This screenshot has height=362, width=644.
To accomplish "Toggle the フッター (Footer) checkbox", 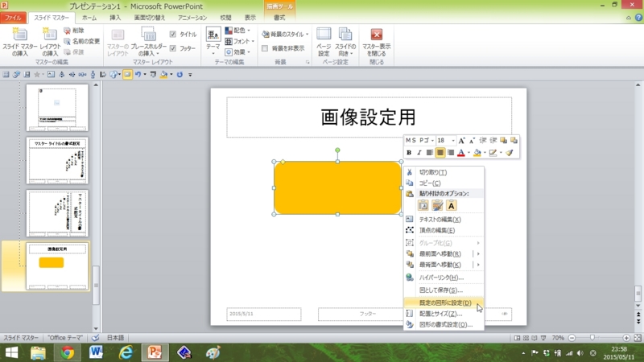I will (173, 48).
